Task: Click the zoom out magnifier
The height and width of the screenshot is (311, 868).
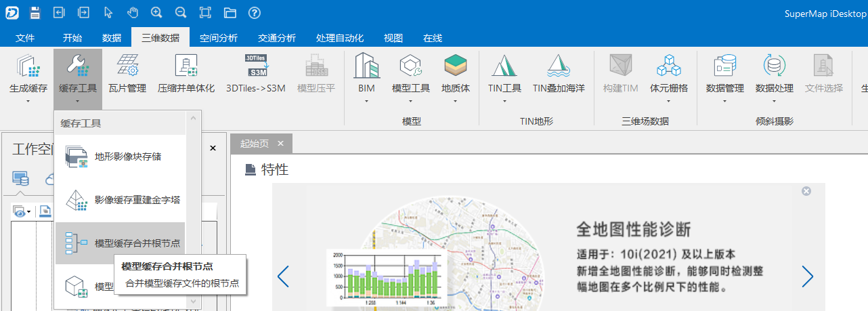Action: pos(180,12)
